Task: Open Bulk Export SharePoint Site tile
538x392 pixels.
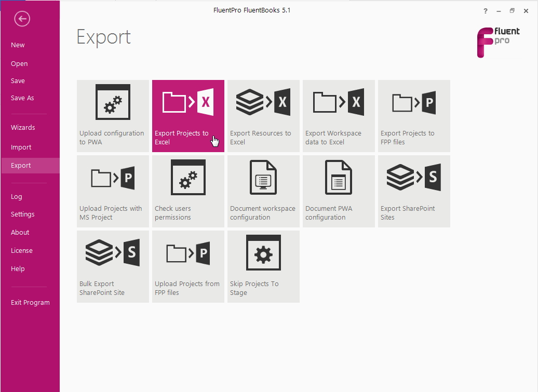Action: 113,266
